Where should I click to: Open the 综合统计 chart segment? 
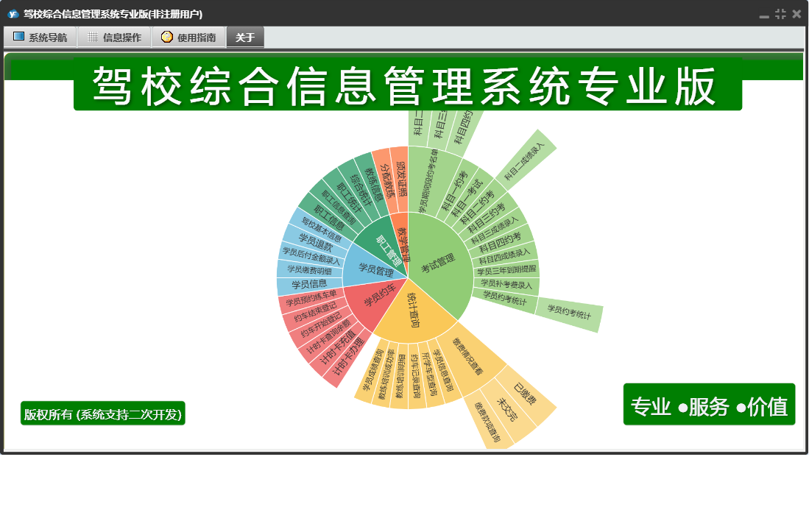point(360,191)
